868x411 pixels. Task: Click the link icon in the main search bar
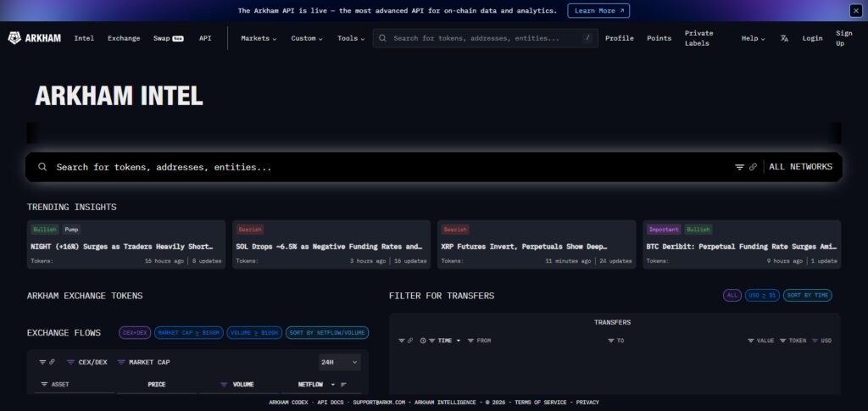click(x=753, y=167)
